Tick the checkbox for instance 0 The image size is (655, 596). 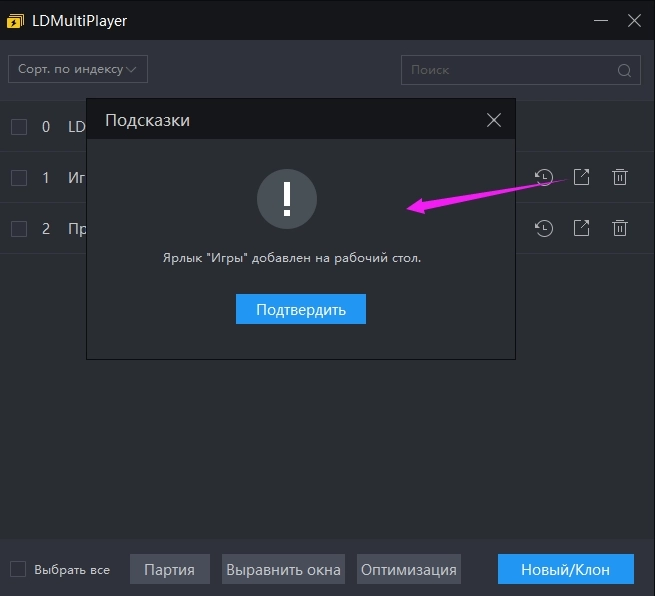19,127
